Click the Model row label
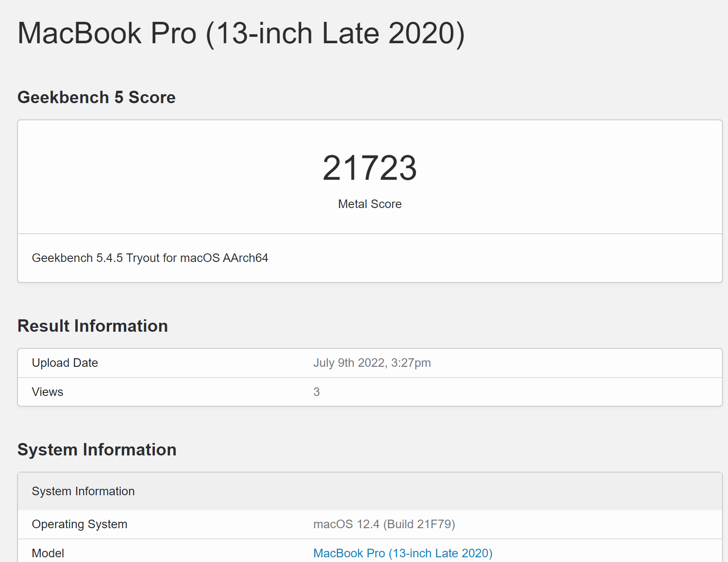The height and width of the screenshot is (562, 728). 48,553
